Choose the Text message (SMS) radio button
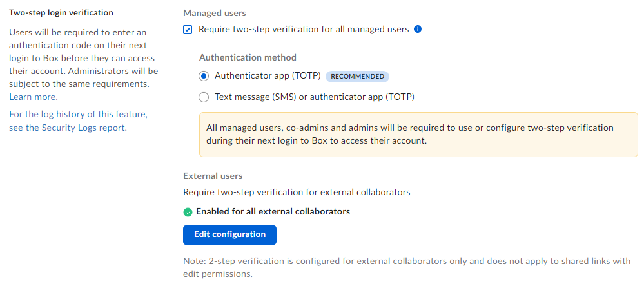The height and width of the screenshot is (286, 644). point(203,97)
